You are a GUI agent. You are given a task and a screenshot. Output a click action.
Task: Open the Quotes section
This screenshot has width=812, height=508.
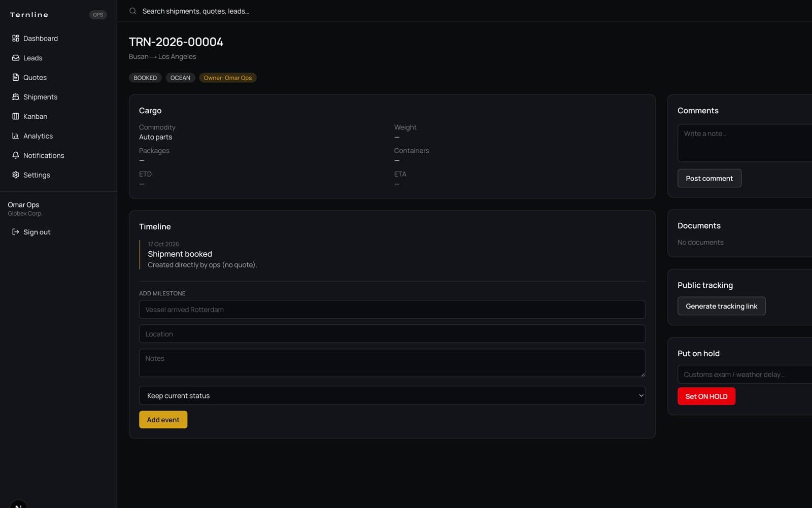58,77
